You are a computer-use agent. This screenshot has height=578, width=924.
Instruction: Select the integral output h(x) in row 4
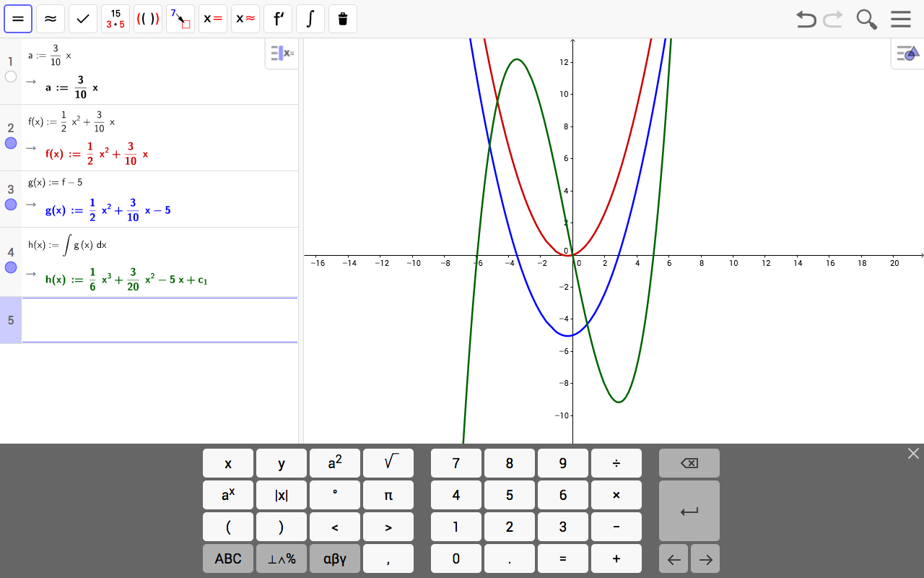tap(126, 280)
